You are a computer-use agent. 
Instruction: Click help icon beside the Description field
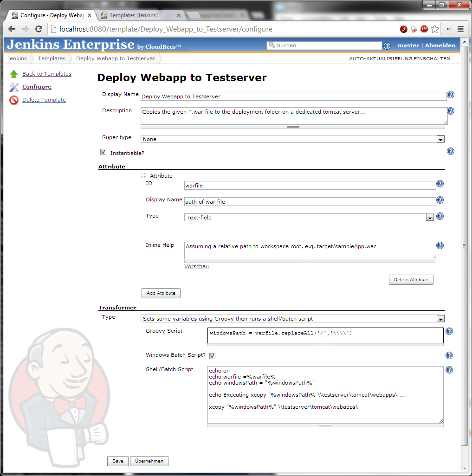450,111
